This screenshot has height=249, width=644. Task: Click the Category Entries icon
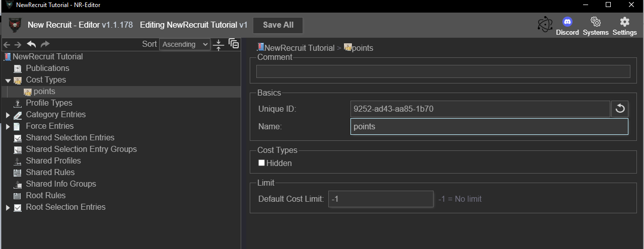pos(18,115)
